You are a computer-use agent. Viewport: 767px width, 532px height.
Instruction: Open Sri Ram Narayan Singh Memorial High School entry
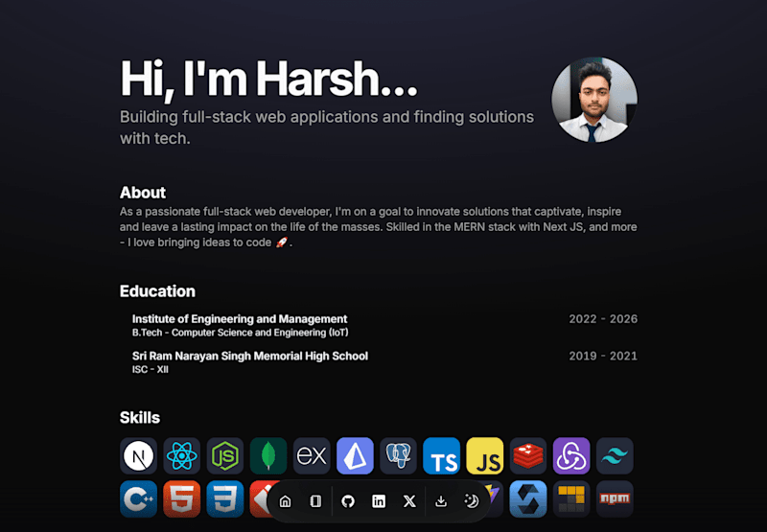[250, 356]
